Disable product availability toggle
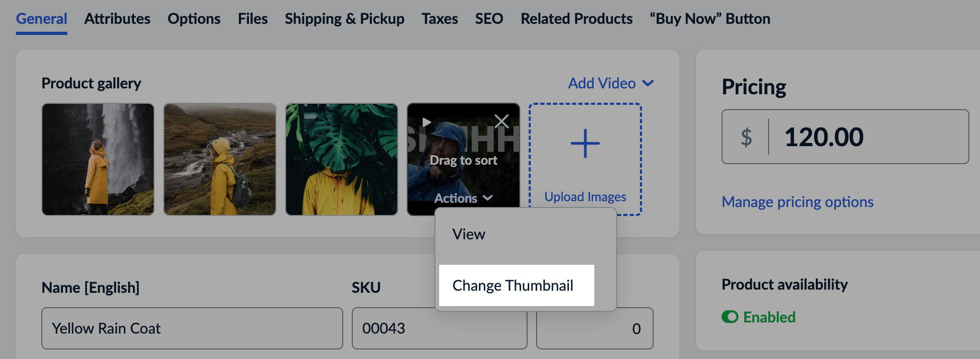 click(730, 317)
